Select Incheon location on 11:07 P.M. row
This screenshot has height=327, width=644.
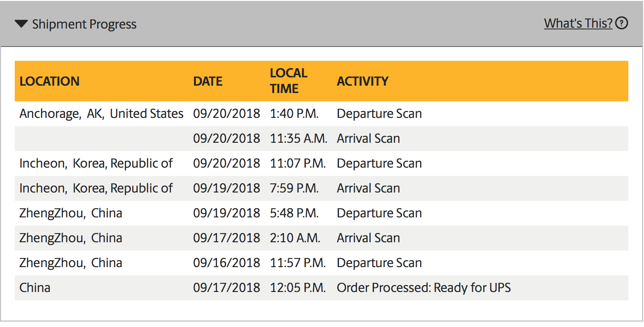point(96,163)
